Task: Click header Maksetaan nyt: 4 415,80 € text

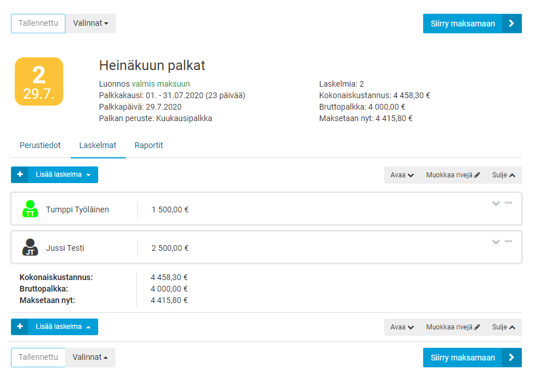Action: pos(366,118)
